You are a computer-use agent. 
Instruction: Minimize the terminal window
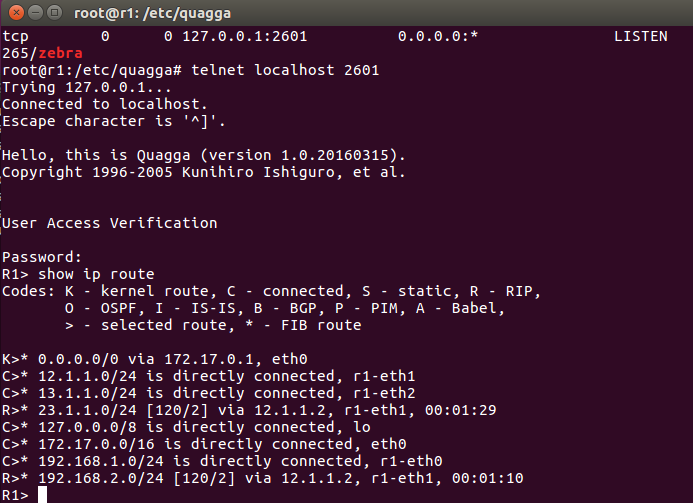pyautogui.click(x=35, y=12)
